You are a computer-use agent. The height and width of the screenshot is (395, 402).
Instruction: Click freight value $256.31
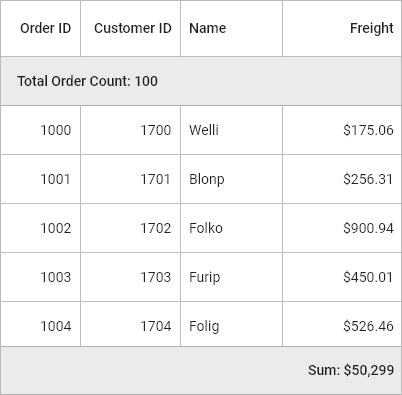click(x=342, y=179)
